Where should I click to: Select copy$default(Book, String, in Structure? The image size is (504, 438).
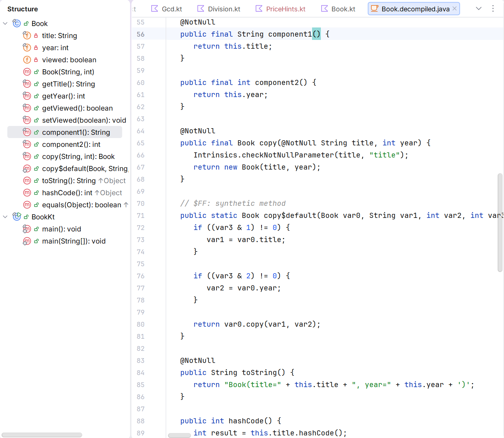pos(85,168)
